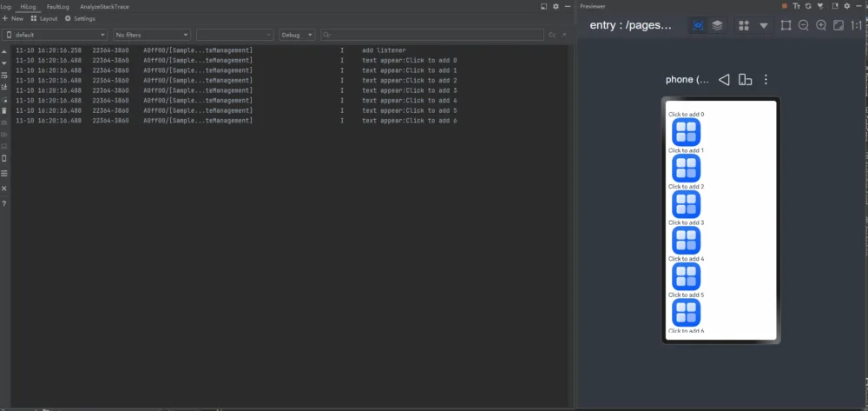This screenshot has height=411, width=868.
Task: Toggle regex search option beside Cc
Action: (564, 35)
